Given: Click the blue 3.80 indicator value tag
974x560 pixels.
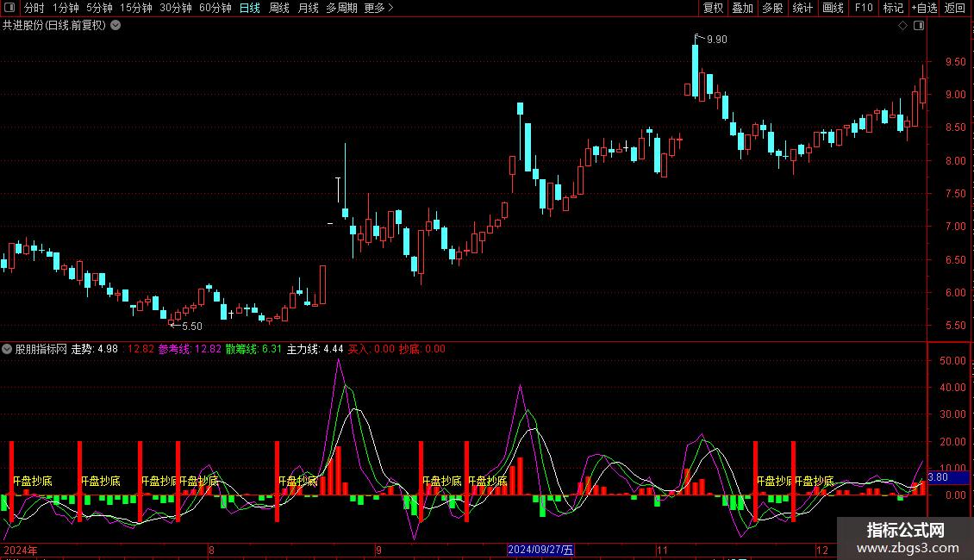Looking at the screenshot, I should coord(948,477).
